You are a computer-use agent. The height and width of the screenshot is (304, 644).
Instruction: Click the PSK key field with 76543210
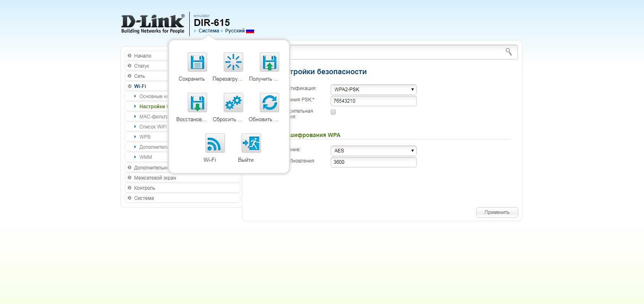point(373,101)
